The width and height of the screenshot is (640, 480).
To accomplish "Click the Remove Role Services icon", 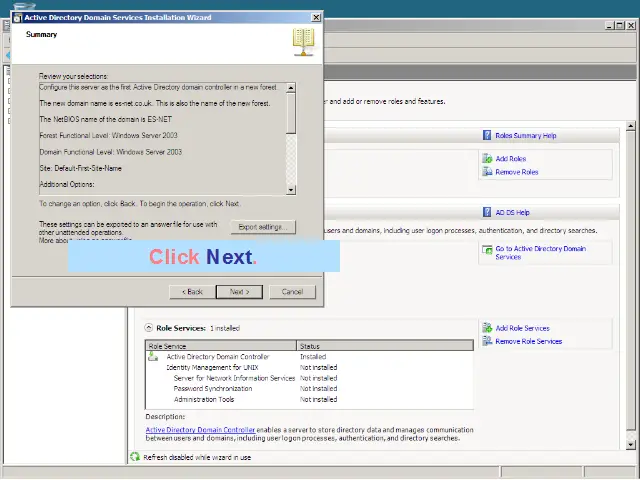I will 487,340.
